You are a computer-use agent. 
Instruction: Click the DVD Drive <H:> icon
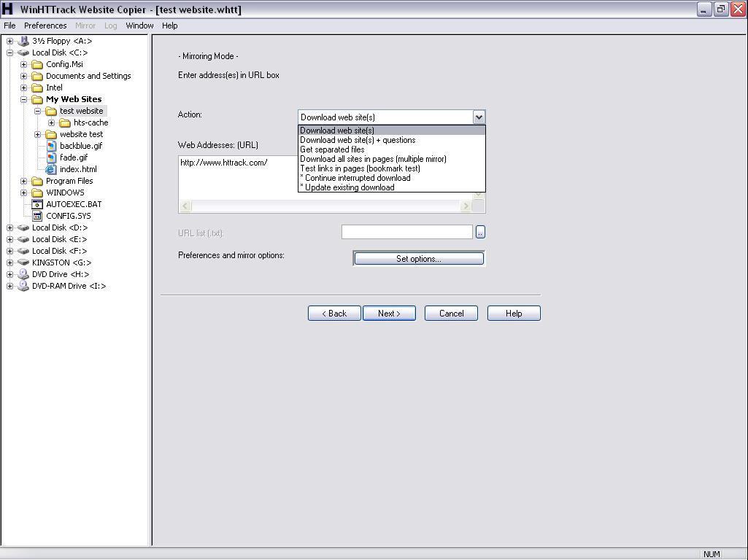24,274
